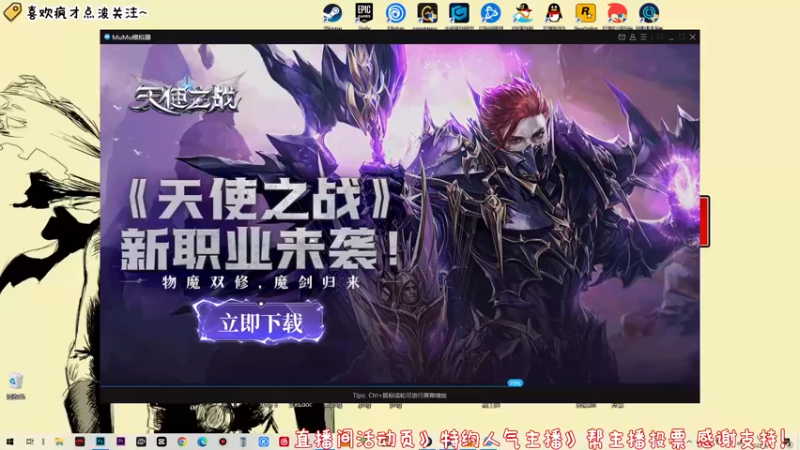Image resolution: width=800 pixels, height=450 pixels.
Task: Click the loading progress bar percentage marker
Action: coord(515,383)
